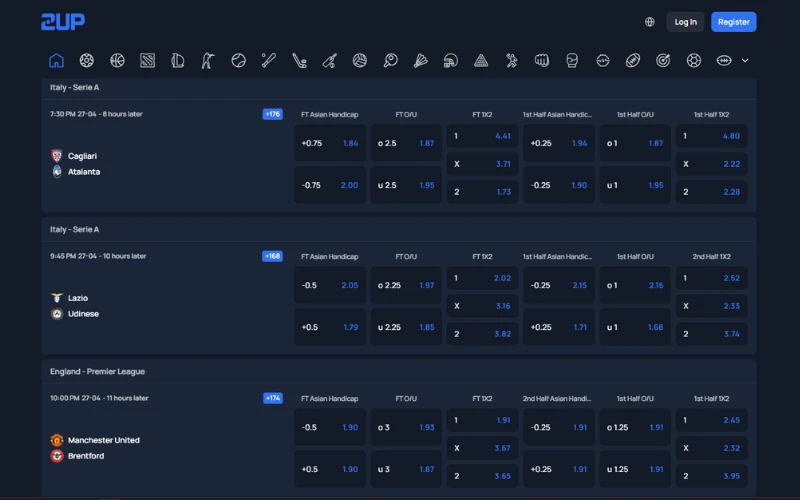Select the cricket bat icon

[x=330, y=60]
